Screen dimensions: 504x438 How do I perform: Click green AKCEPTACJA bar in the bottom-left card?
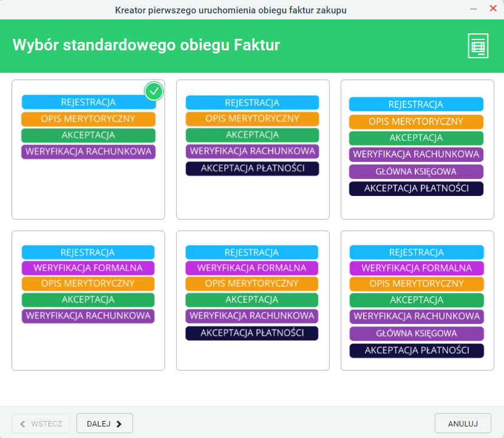tap(88, 300)
